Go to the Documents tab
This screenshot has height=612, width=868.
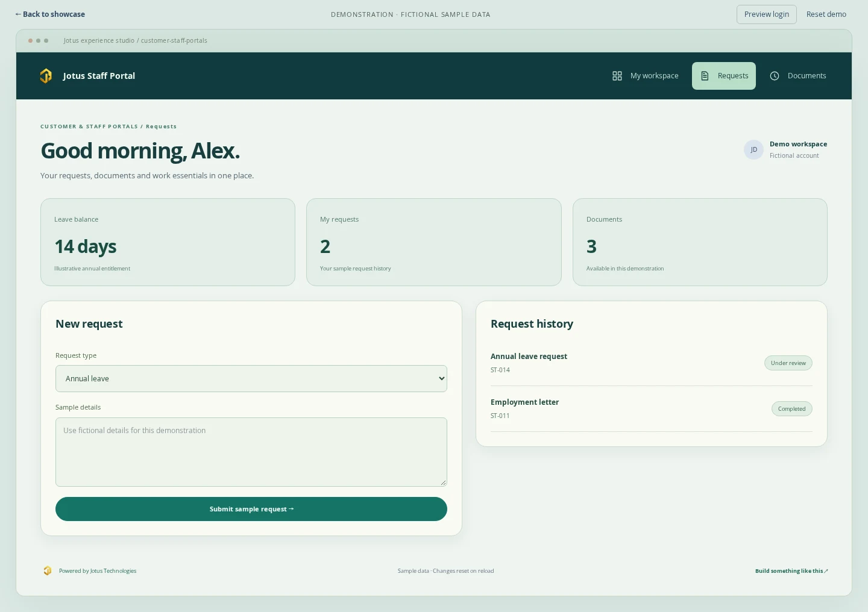pyautogui.click(x=798, y=76)
